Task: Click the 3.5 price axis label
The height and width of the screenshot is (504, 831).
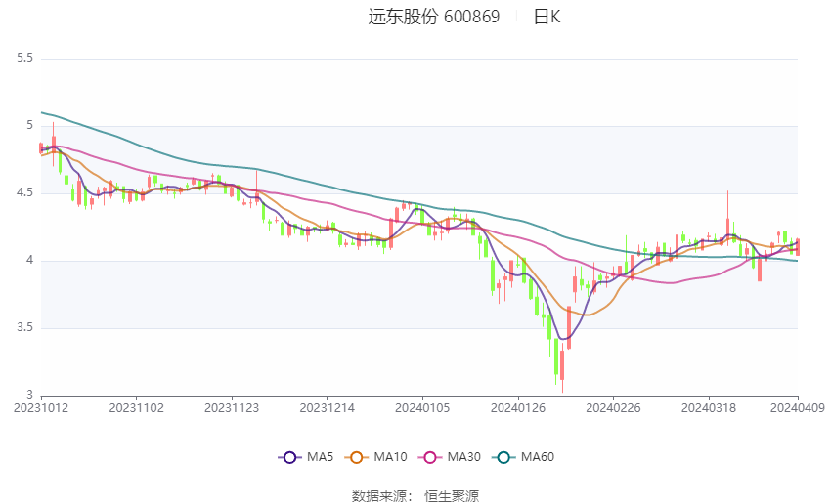Action: (24, 328)
